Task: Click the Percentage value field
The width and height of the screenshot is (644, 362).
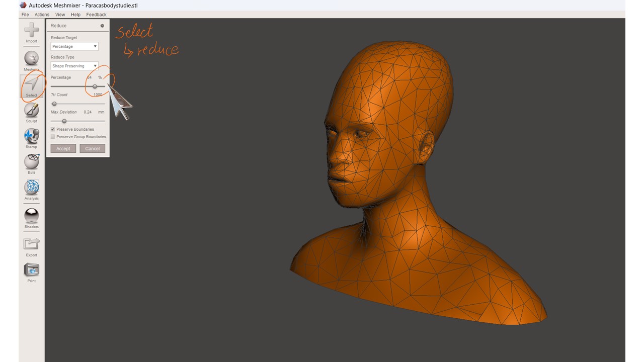Action: point(90,77)
